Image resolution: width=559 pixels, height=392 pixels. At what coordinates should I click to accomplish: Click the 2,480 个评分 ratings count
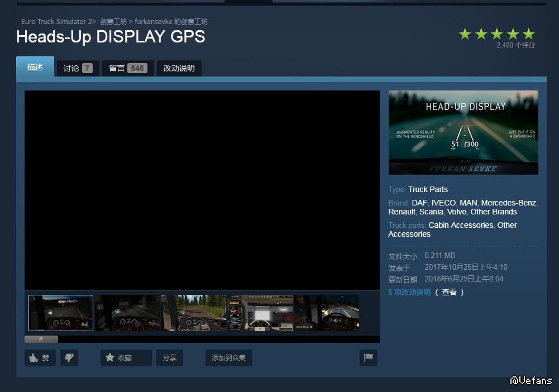click(515, 45)
